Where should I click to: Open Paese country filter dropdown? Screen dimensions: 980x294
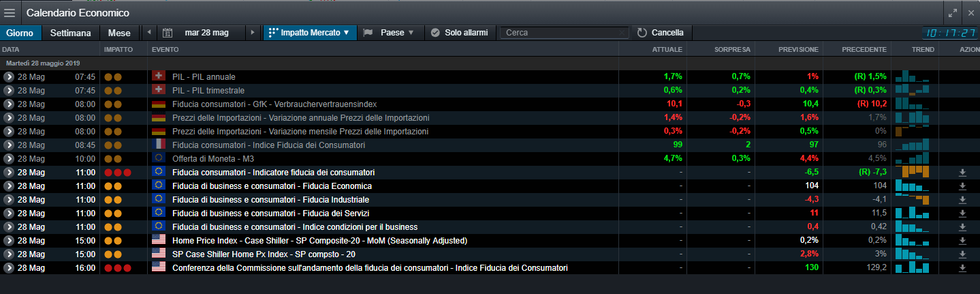tap(389, 32)
